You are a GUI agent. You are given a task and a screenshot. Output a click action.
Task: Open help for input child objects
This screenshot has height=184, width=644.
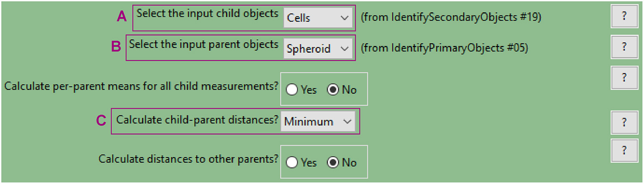coord(624,16)
